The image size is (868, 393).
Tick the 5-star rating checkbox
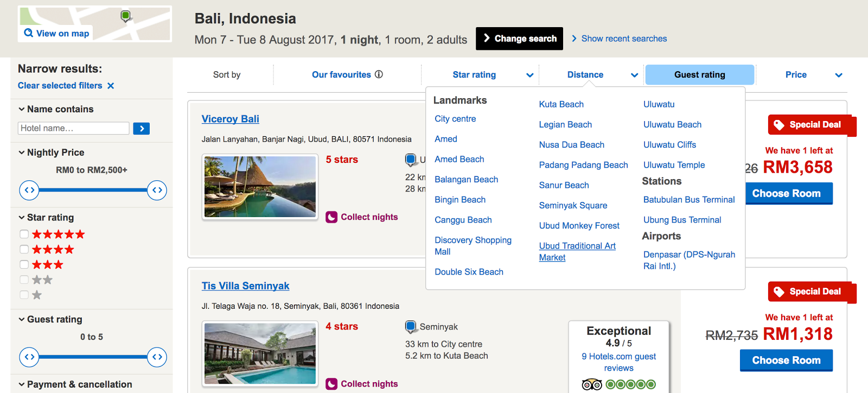(x=24, y=234)
